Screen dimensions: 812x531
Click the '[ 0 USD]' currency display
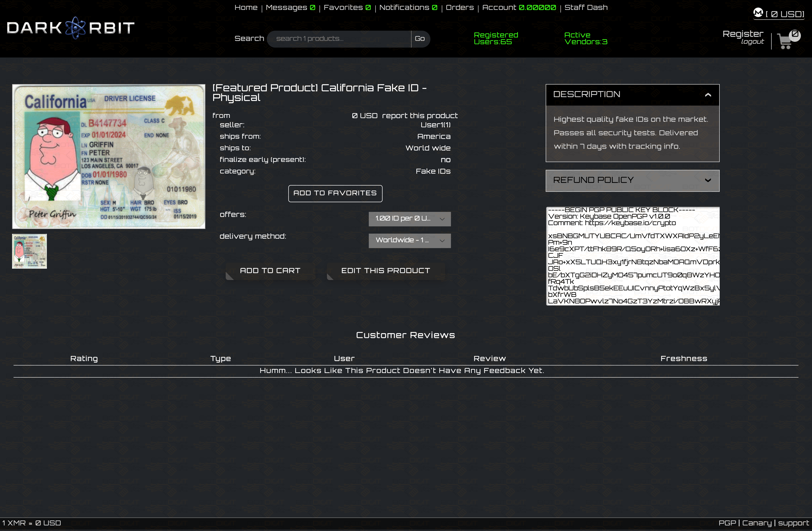(x=785, y=14)
